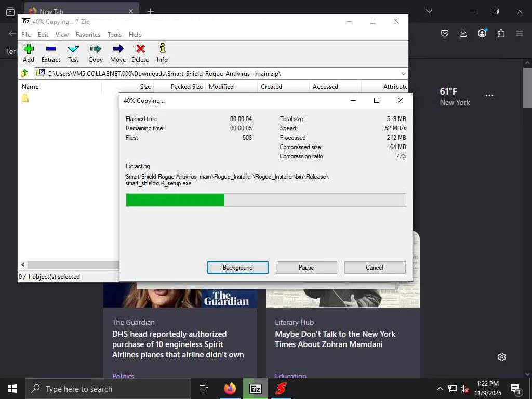Image resolution: width=532 pixels, height=399 pixels.
Task: Click Firefox icon in taskbar
Action: pyautogui.click(x=230, y=389)
